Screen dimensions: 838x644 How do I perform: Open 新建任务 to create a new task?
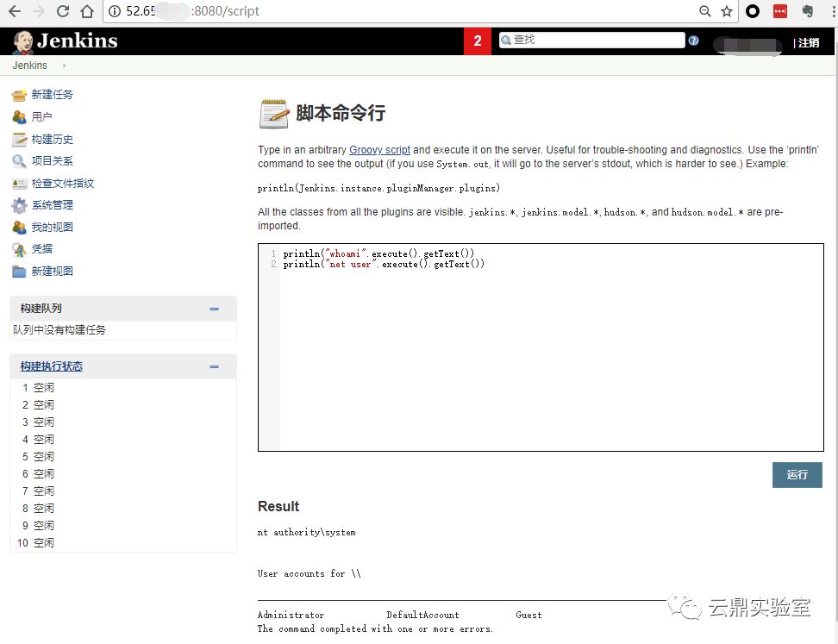pyautogui.click(x=54, y=94)
